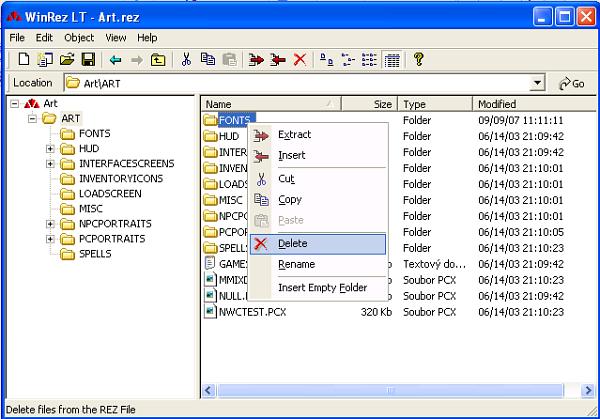This screenshot has height=419, width=600.
Task: Open the File menu
Action: point(17,37)
